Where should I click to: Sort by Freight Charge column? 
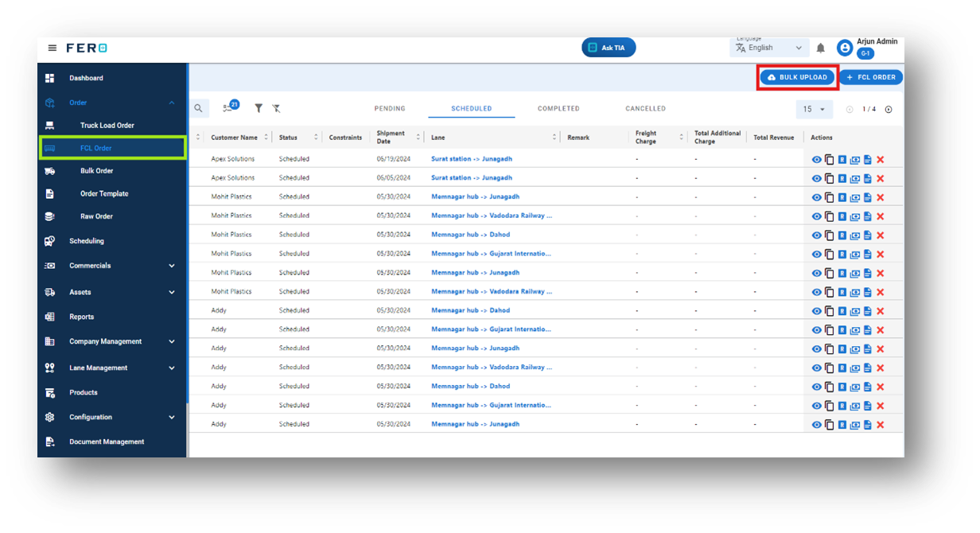point(681,138)
